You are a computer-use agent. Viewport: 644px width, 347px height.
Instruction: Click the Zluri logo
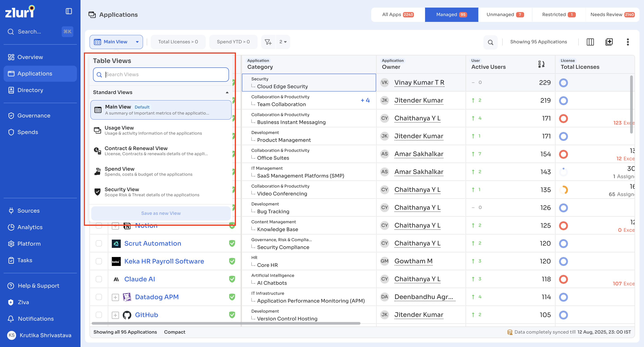(20, 11)
